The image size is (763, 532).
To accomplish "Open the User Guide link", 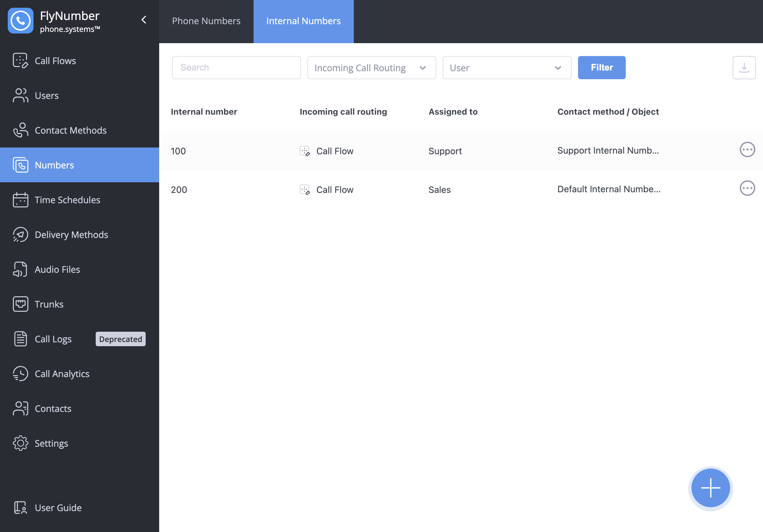I will click(x=58, y=508).
